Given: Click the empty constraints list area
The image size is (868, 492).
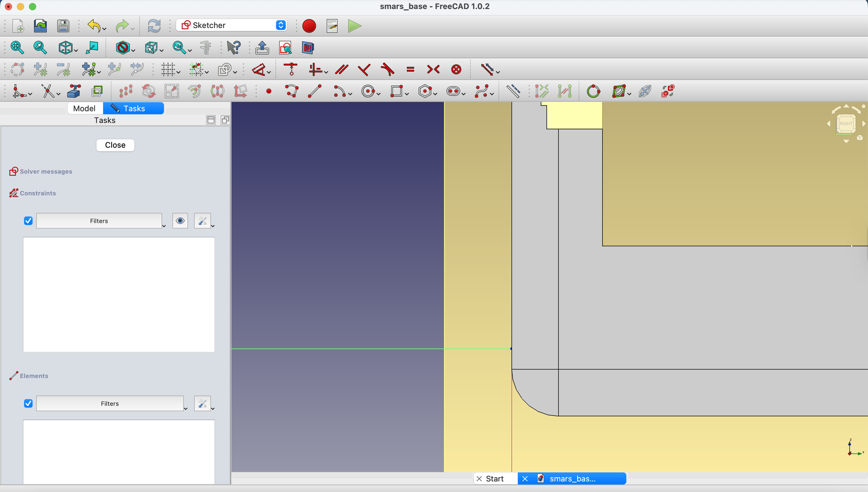Looking at the screenshot, I should pos(119,294).
